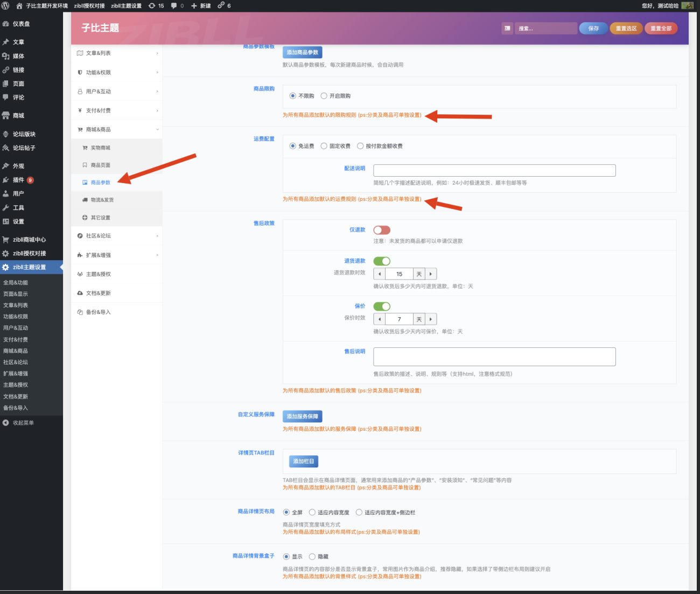This screenshot has width=700, height=594.
Task: Collapse the 商城&商品 settings group
Action: (x=116, y=130)
